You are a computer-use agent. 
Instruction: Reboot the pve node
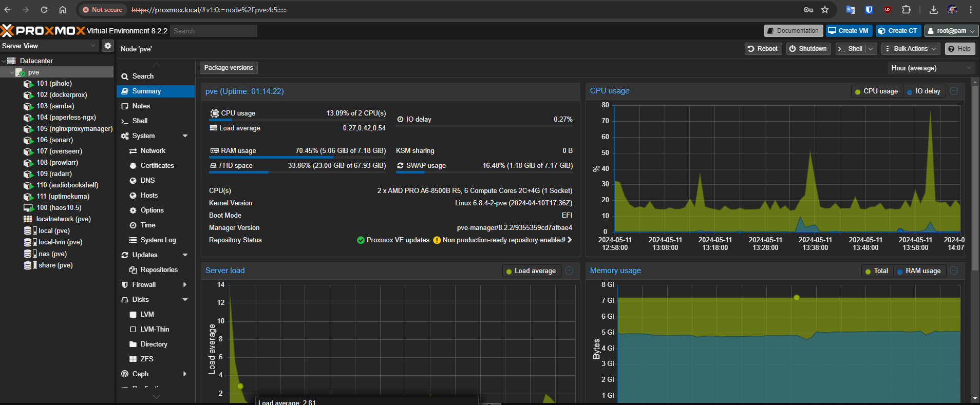763,49
